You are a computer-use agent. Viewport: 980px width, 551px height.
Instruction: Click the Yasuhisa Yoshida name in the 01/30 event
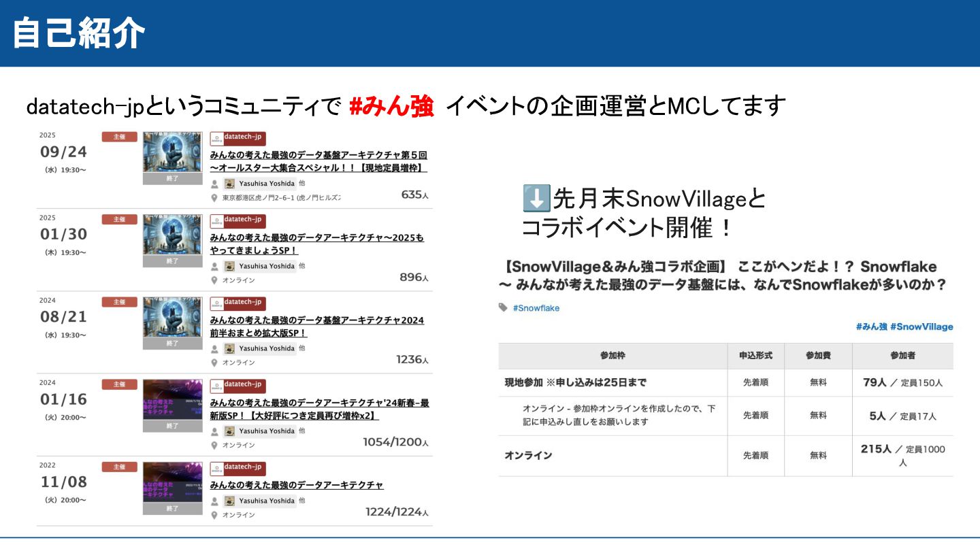coord(267,266)
